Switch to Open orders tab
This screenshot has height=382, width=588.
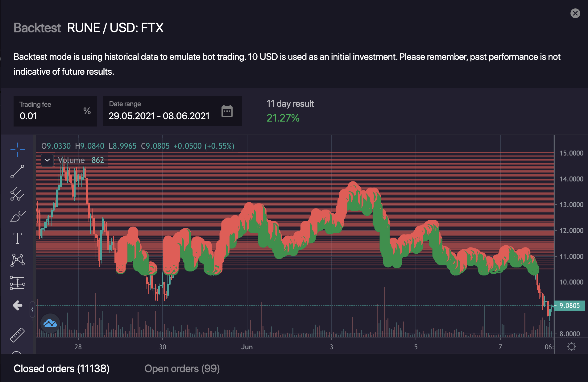point(182,368)
